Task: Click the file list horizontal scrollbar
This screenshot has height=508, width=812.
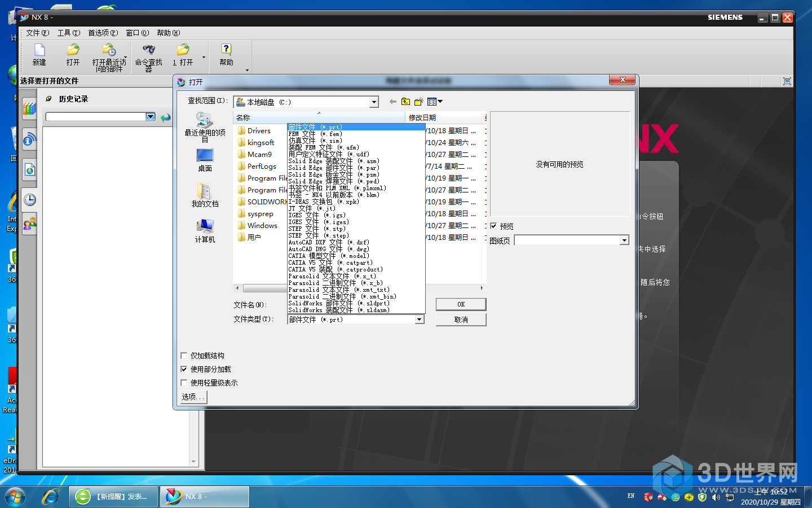Action: tap(359, 288)
